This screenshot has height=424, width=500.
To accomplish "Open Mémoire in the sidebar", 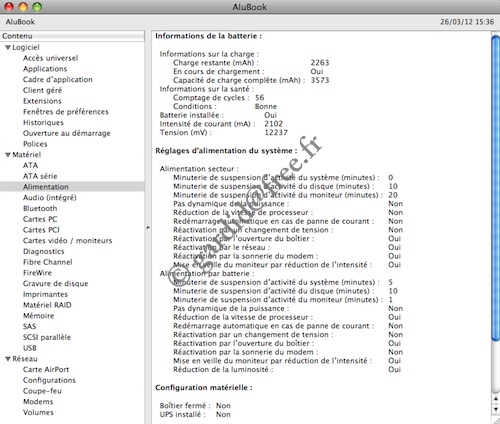I will click(38, 316).
